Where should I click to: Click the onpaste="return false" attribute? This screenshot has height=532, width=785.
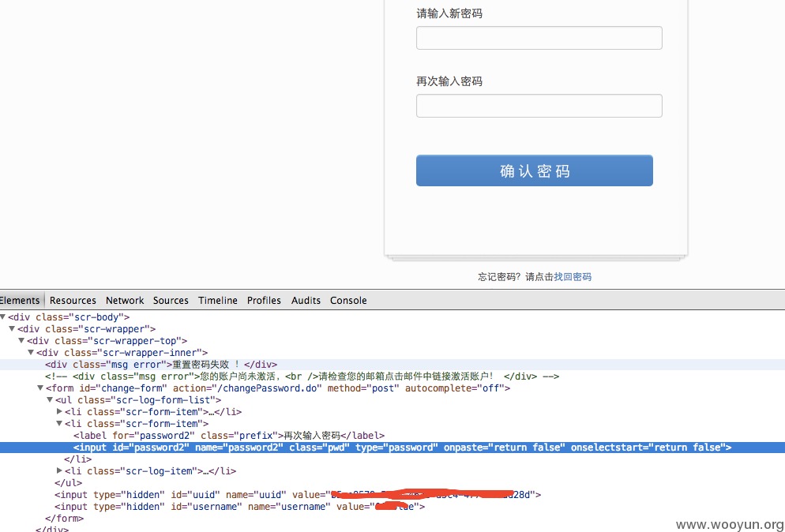(504, 448)
